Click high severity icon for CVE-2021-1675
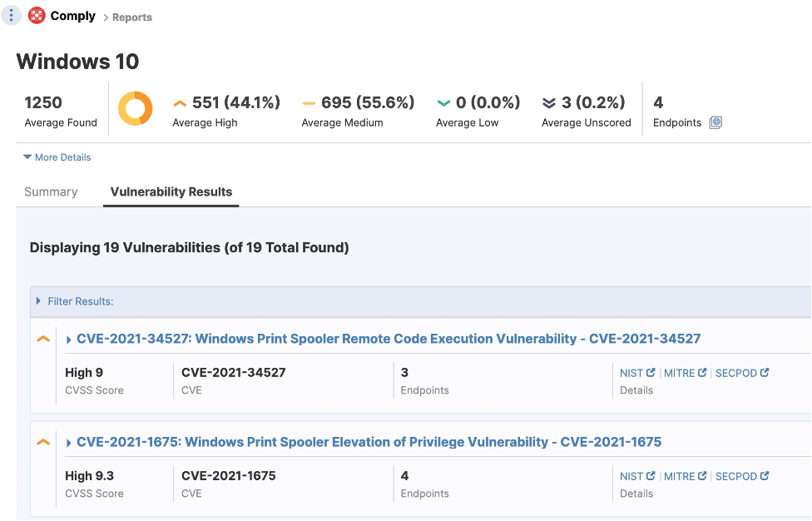The height and width of the screenshot is (521, 812). pos(43,442)
